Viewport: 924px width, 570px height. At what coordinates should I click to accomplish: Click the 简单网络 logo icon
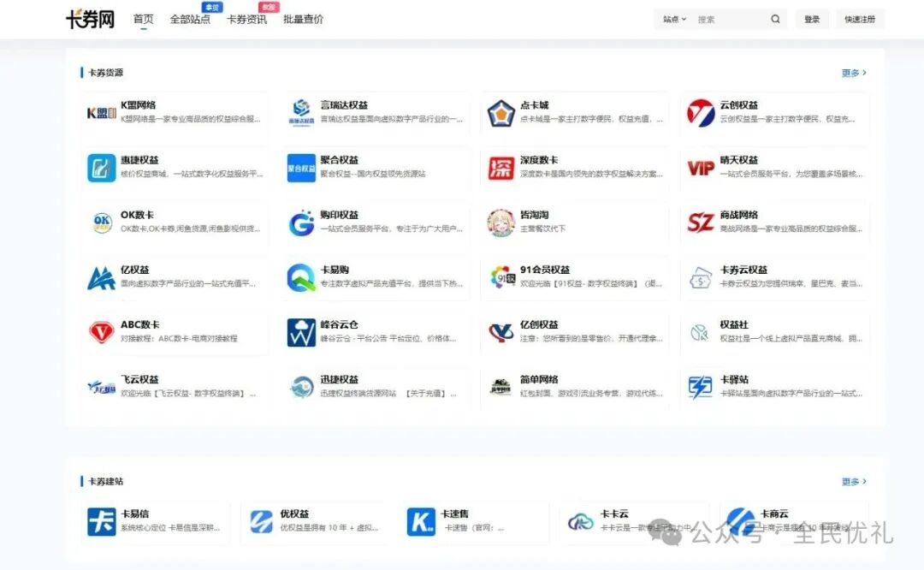coord(500,387)
